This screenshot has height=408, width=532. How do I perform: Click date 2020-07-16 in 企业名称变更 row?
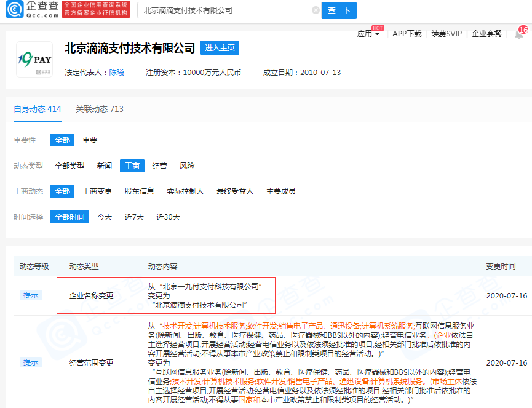click(x=507, y=295)
